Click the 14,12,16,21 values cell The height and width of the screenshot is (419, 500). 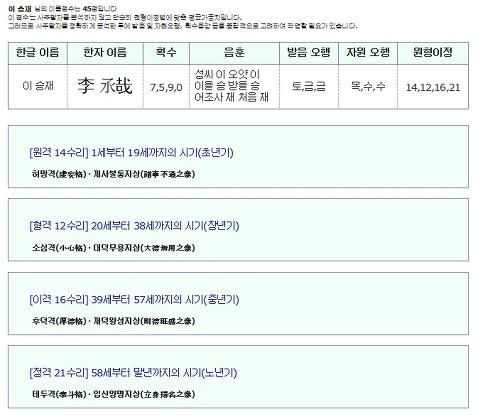pos(433,87)
